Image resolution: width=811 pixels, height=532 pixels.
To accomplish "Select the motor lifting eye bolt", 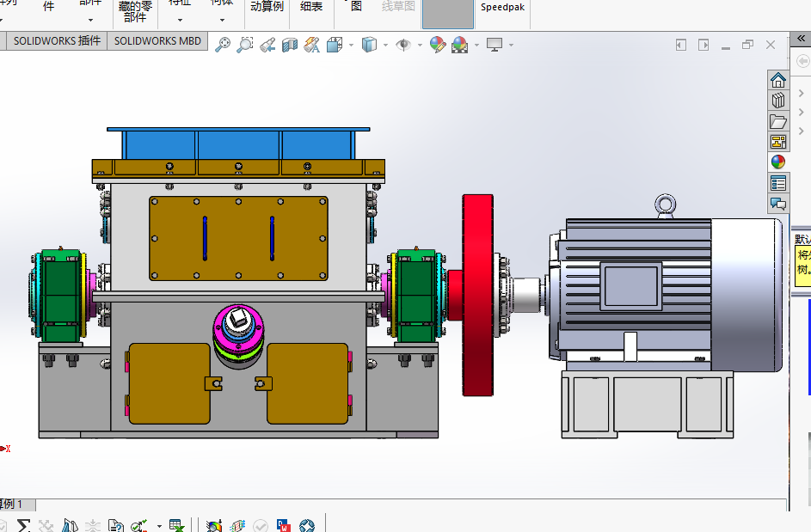I will [665, 205].
